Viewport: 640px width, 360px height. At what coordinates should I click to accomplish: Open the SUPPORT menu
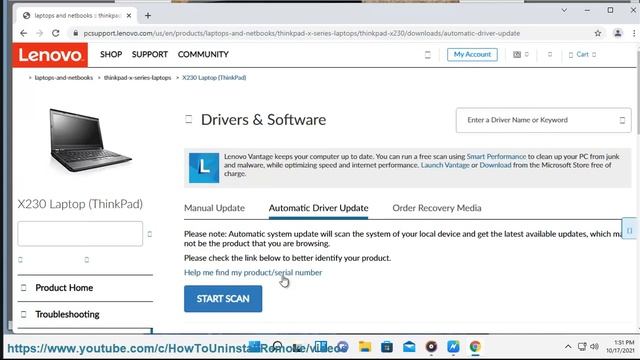(x=150, y=54)
